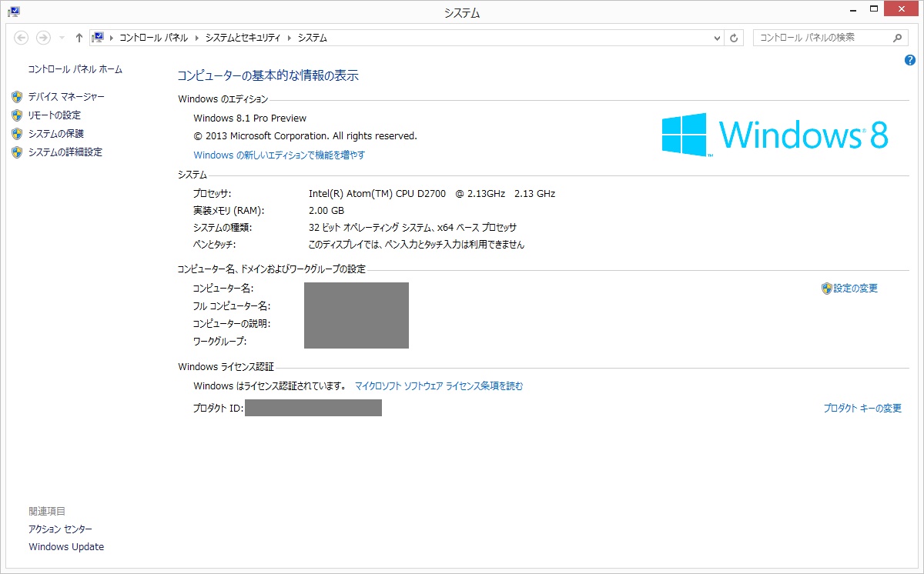Select コントロール パネル in the breadcrumb
Viewport: 924px width, 574px height.
[154, 38]
